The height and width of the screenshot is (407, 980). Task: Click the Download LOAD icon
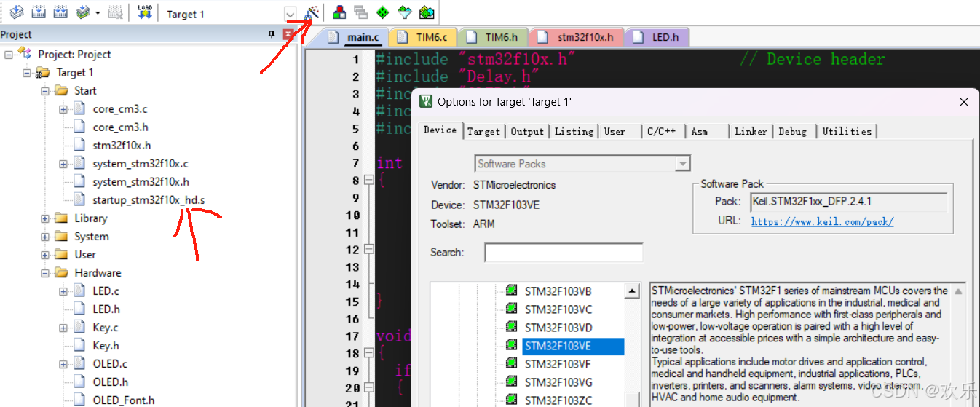point(145,12)
